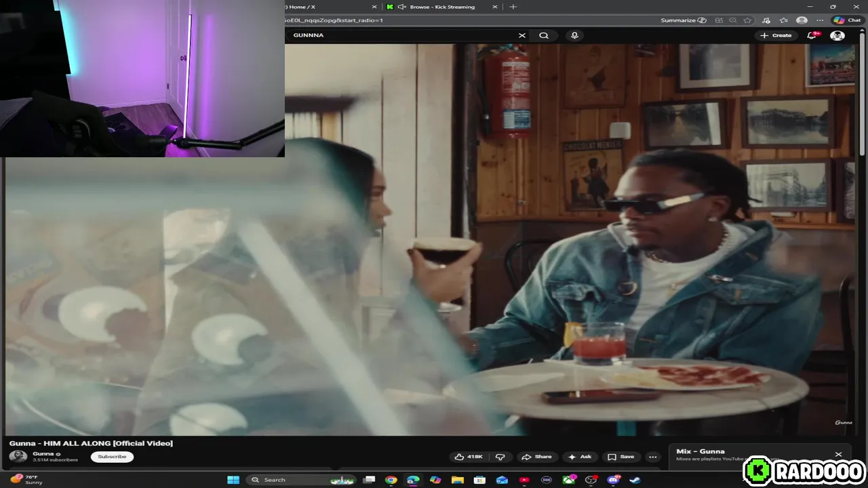The height and width of the screenshot is (488, 868).
Task: Open YouTube notifications bell
Action: (812, 35)
